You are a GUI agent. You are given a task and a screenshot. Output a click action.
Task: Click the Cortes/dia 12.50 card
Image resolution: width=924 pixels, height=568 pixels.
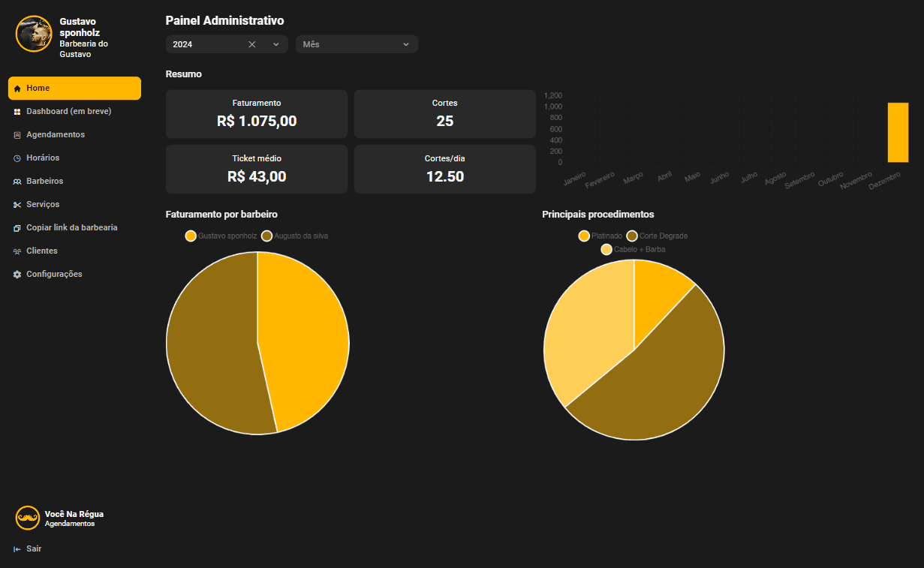444,169
